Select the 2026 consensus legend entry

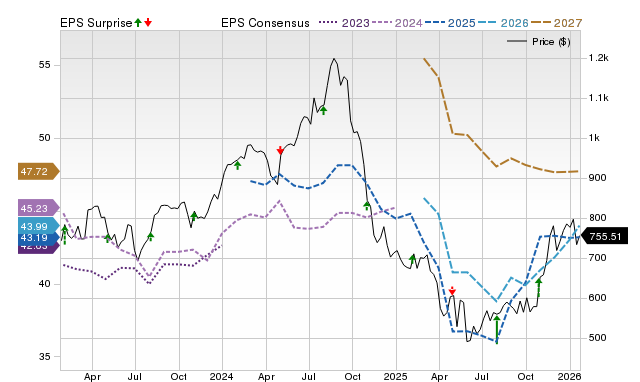click(x=503, y=23)
